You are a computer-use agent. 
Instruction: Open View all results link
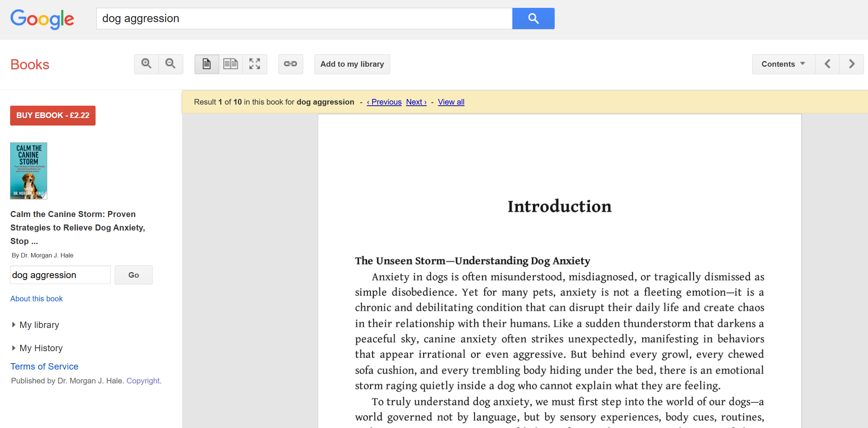point(451,102)
